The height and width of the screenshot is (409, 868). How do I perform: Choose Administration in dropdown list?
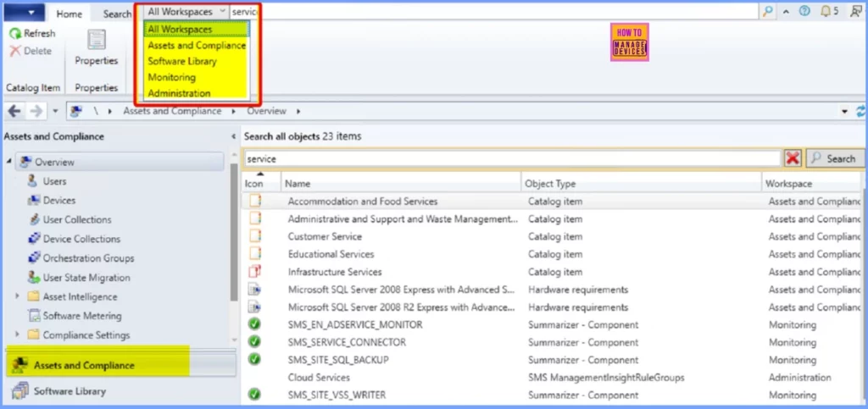pyautogui.click(x=197, y=93)
